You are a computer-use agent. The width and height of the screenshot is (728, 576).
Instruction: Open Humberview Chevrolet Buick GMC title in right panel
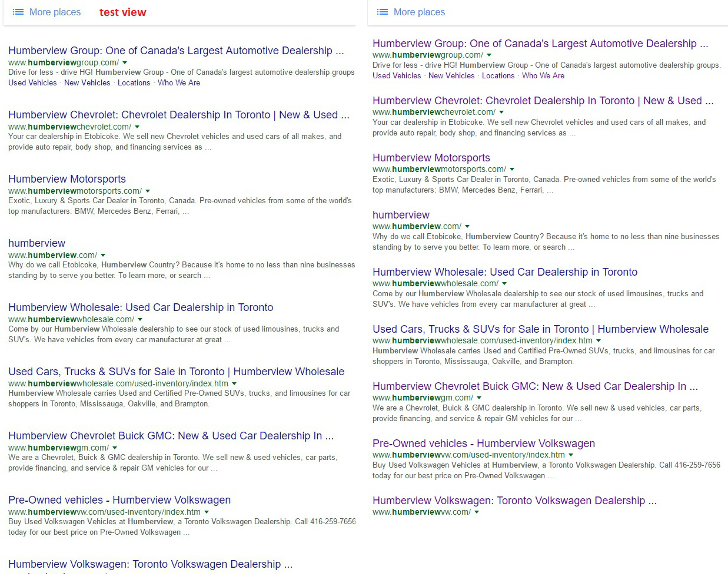pos(535,386)
